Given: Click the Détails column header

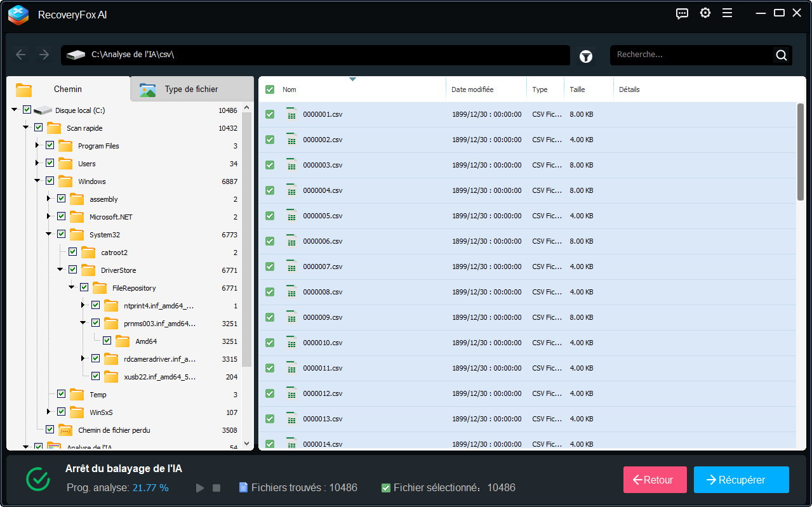Looking at the screenshot, I should (629, 89).
